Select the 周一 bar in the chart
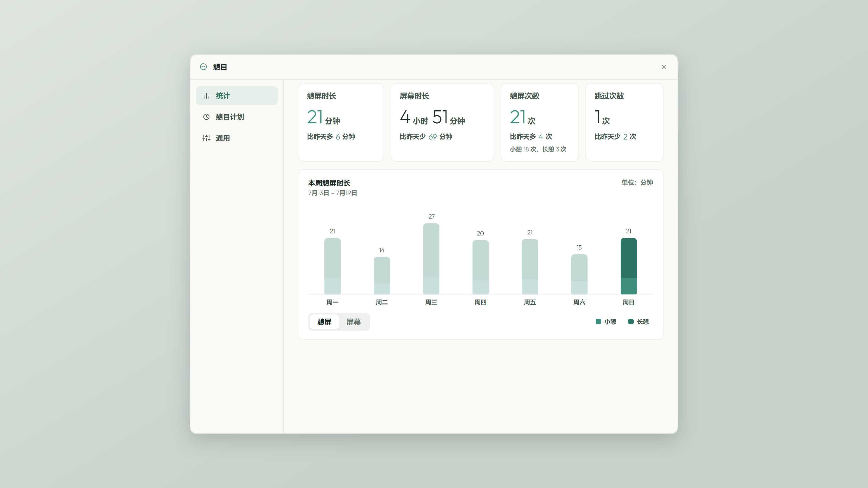The height and width of the screenshot is (488, 868). pyautogui.click(x=332, y=266)
